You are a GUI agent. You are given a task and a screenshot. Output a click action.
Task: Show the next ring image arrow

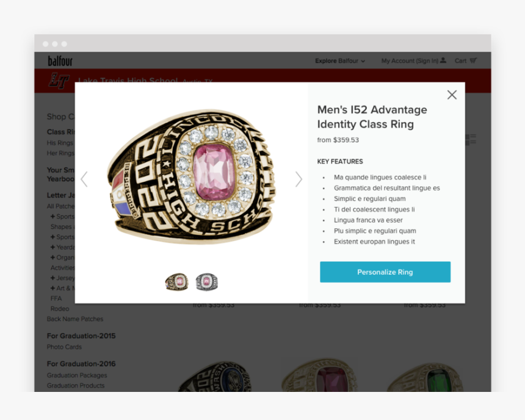click(x=299, y=179)
